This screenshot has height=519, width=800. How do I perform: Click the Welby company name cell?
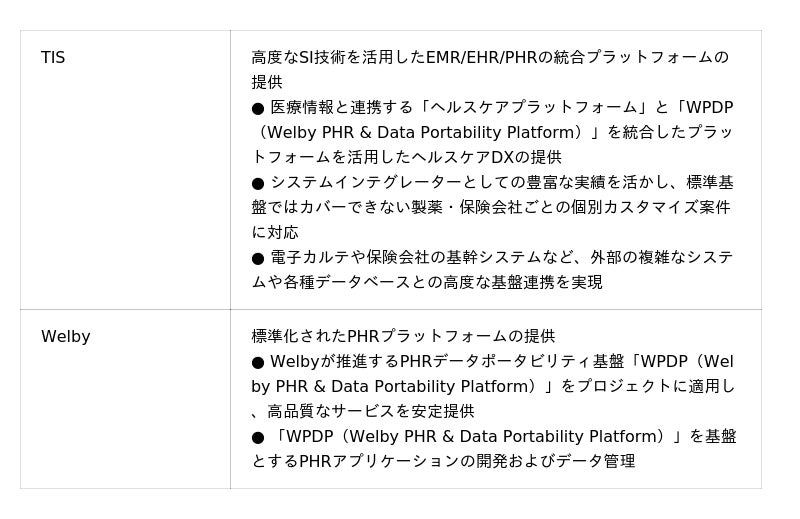point(65,337)
